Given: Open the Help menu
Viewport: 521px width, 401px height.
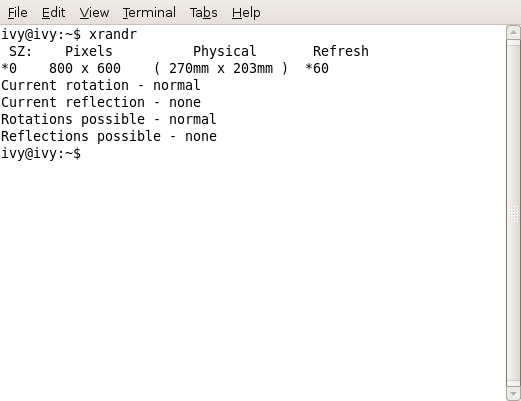Looking at the screenshot, I should (246, 13).
